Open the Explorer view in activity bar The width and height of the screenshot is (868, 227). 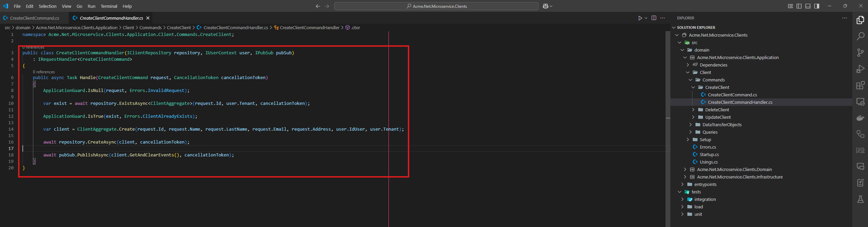(860, 20)
